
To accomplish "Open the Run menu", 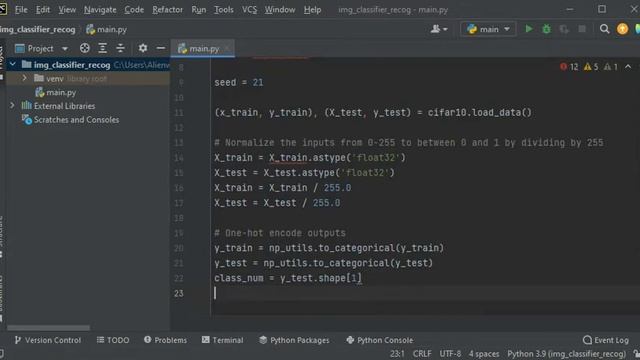I will [199, 9].
